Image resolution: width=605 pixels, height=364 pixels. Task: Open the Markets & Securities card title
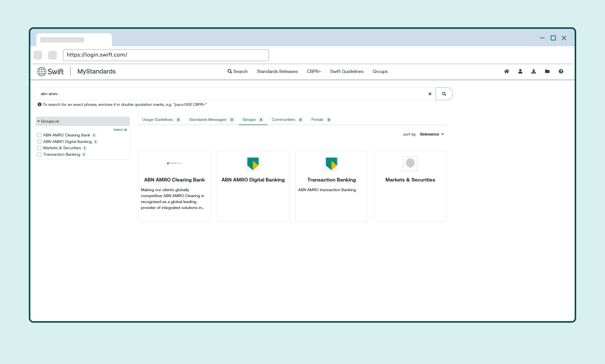click(410, 180)
